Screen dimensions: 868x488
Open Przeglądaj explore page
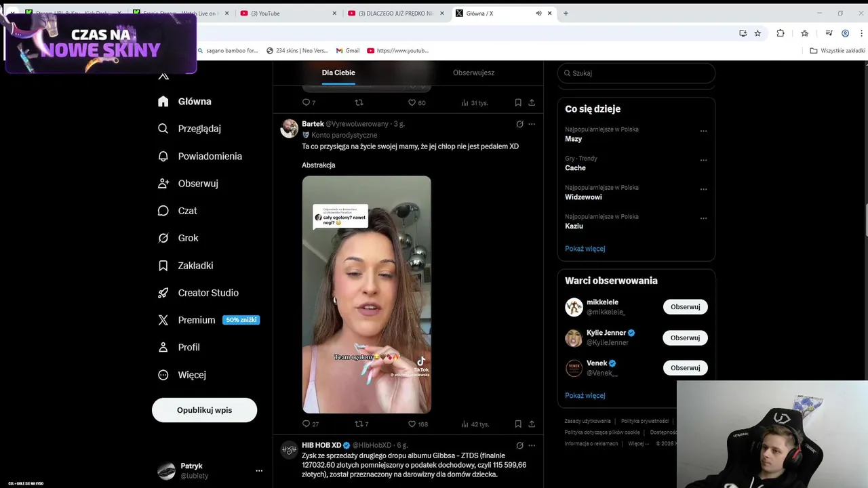(189, 129)
